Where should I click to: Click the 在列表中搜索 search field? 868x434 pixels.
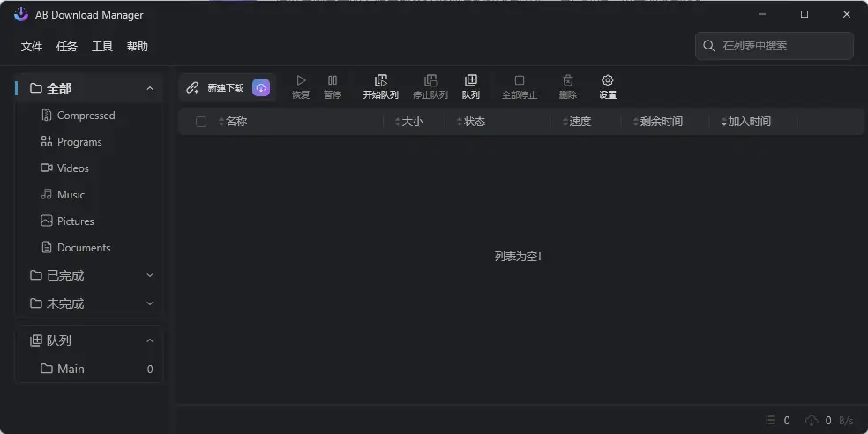click(x=781, y=46)
